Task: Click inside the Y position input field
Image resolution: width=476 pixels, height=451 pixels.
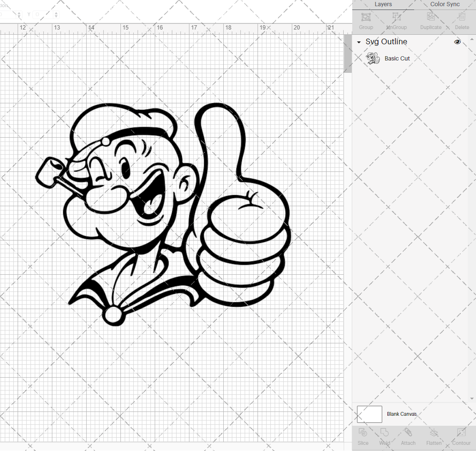Action: [43, 14]
